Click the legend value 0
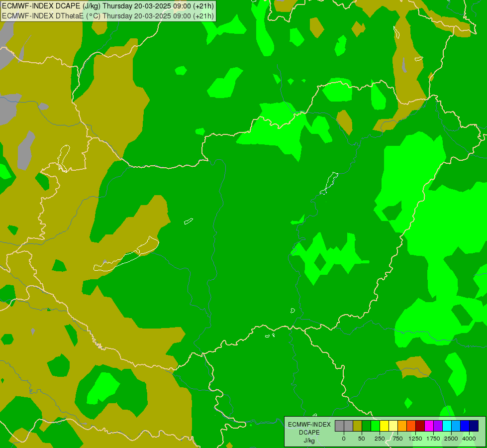This screenshot has height=448, width=487. click(344, 439)
